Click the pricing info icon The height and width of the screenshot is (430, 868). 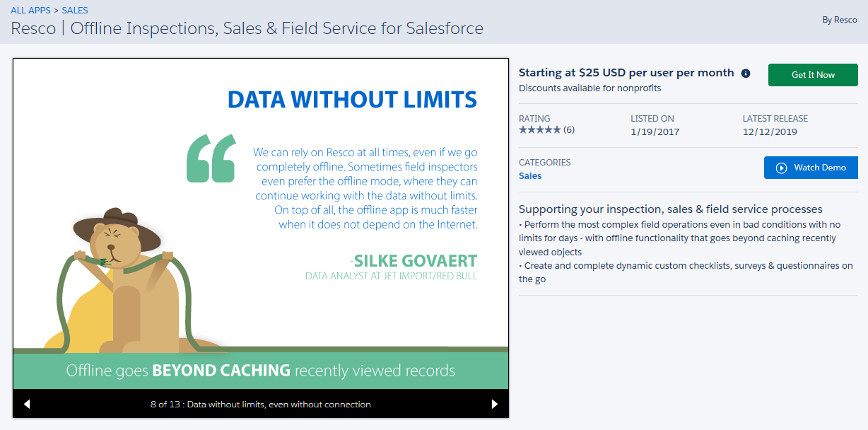tap(746, 73)
